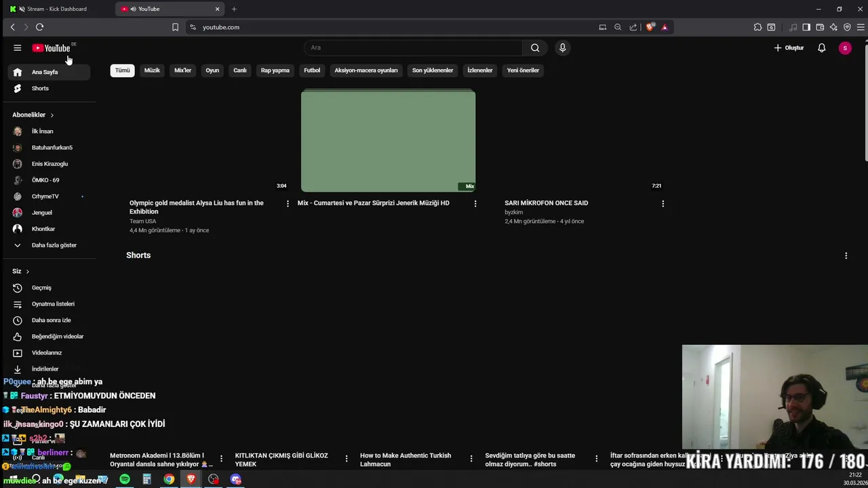Screen dimensions: 868x488
Task: Switch to Stream - Kick Dashboard tab
Action: (57, 9)
